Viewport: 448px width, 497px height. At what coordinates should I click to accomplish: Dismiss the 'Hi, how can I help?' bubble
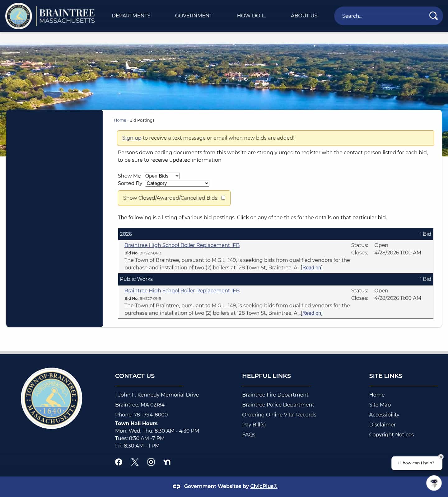click(441, 457)
